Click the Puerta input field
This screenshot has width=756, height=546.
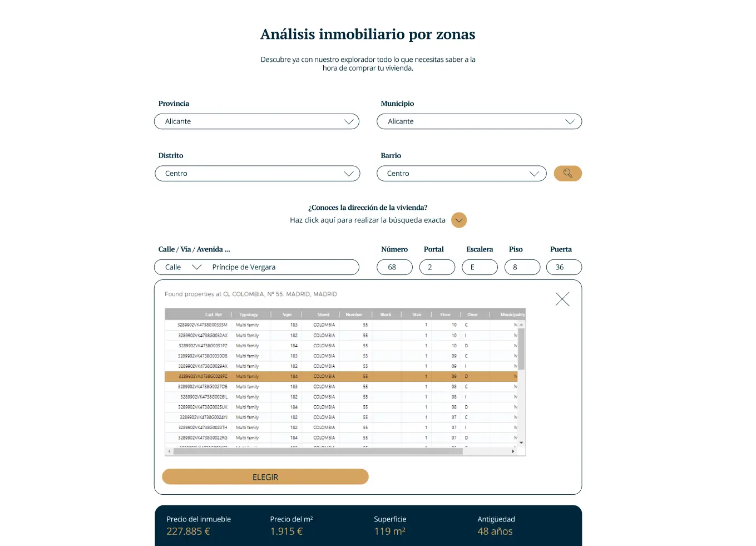[x=564, y=268]
